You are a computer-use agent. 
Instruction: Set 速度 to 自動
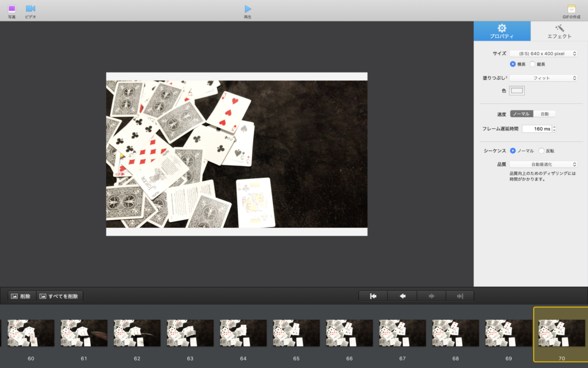(x=544, y=114)
